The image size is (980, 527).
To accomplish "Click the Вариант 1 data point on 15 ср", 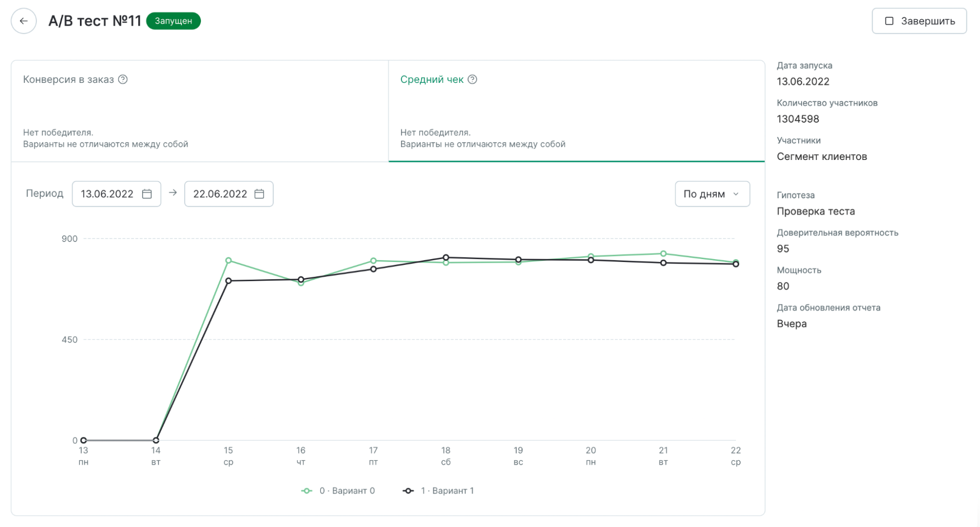I will [228, 281].
